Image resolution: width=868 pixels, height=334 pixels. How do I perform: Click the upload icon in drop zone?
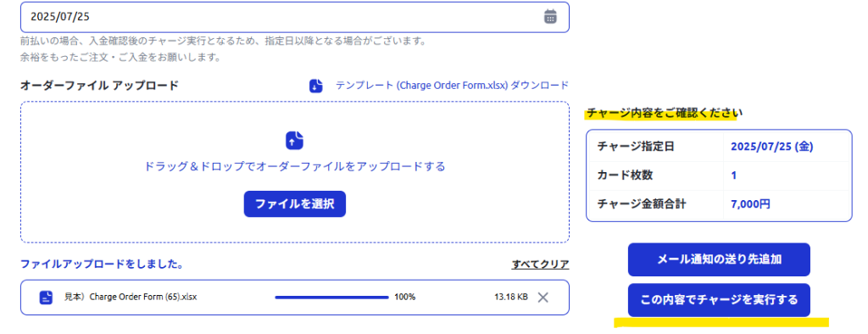coord(294,140)
